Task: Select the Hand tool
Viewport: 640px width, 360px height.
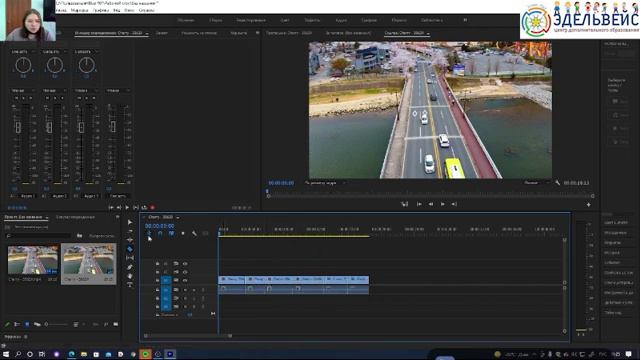Action: tap(130, 276)
